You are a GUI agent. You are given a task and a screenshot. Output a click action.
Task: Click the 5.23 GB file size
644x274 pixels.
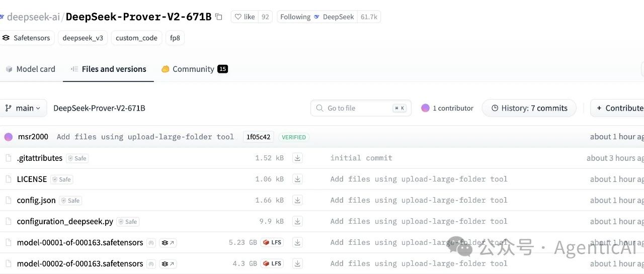[243, 242]
